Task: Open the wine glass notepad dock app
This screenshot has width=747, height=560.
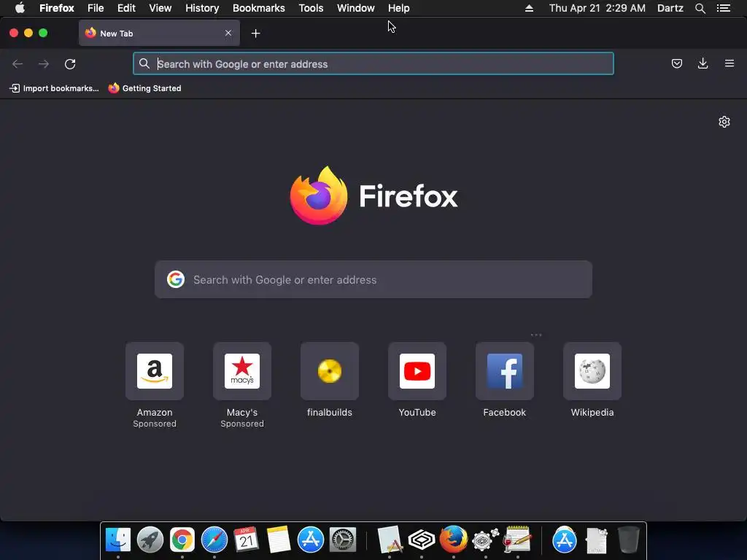Action: (x=517, y=540)
